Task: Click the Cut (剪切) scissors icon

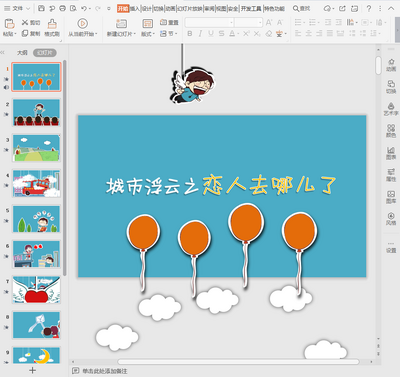Action: click(x=25, y=22)
